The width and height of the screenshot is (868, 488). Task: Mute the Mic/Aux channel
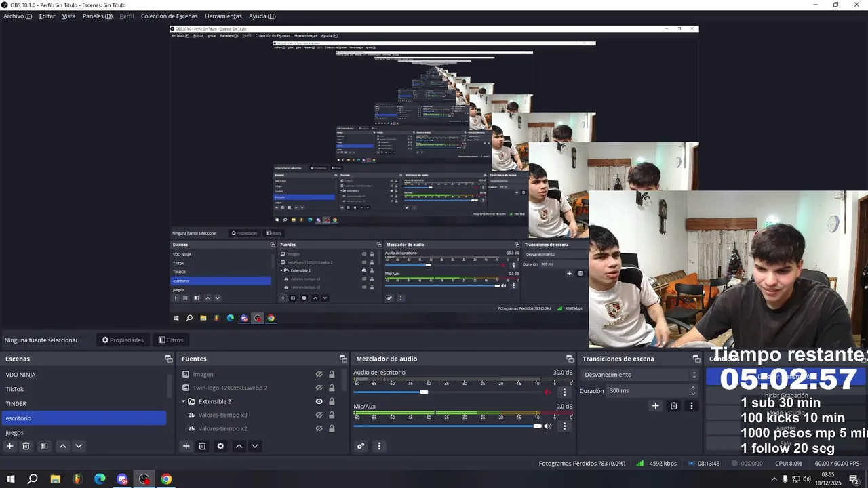click(x=548, y=426)
